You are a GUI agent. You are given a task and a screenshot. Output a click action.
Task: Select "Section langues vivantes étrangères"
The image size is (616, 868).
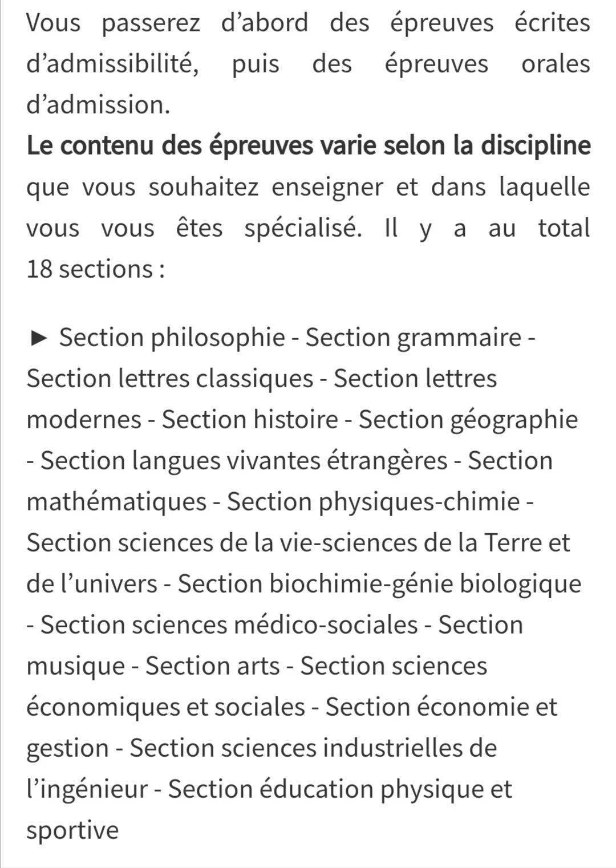(x=244, y=461)
